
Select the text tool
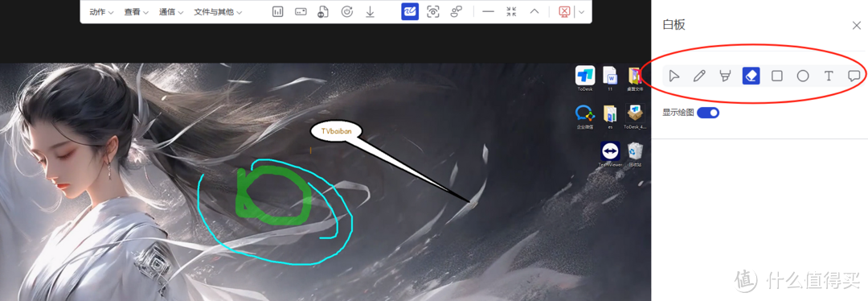829,76
